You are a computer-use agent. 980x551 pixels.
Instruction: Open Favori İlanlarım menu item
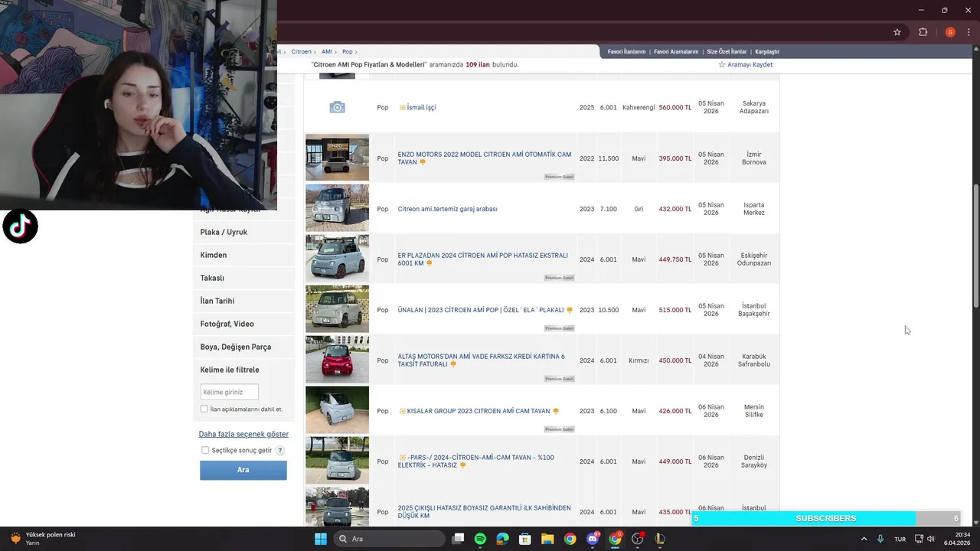tap(626, 51)
